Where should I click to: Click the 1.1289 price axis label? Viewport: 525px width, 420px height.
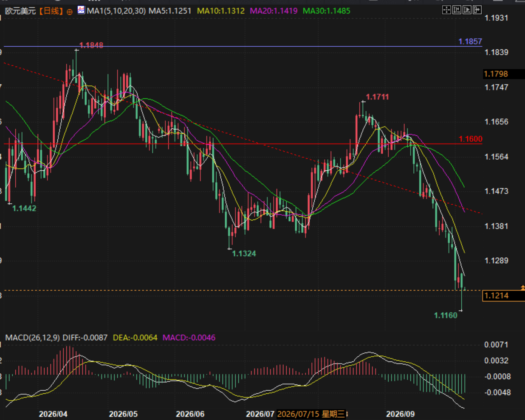(x=496, y=260)
